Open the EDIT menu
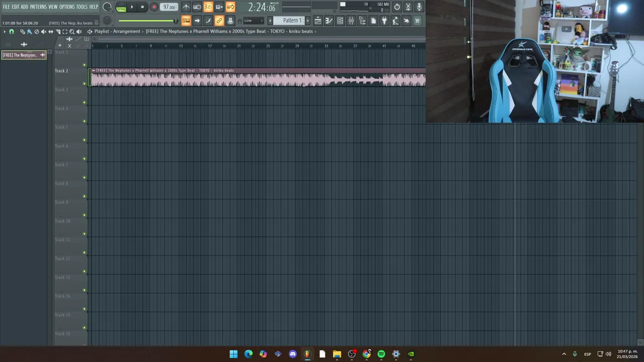This screenshot has height=362, width=644. pyautogui.click(x=16, y=7)
